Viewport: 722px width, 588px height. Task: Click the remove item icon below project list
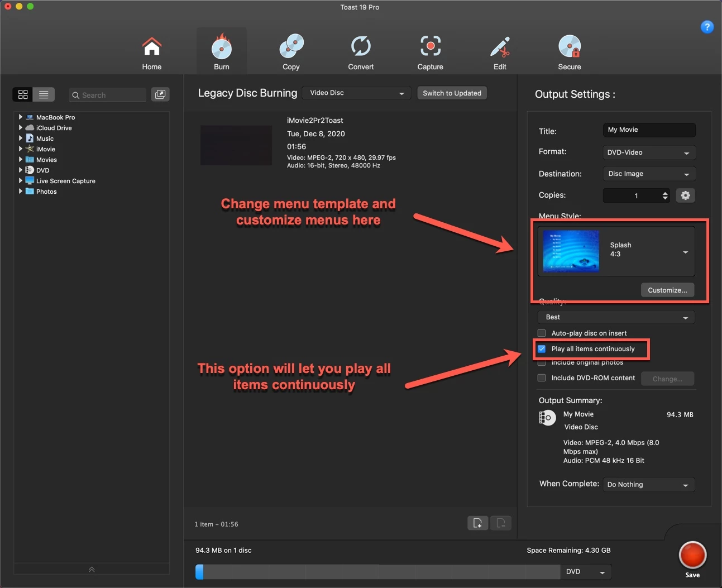click(501, 523)
